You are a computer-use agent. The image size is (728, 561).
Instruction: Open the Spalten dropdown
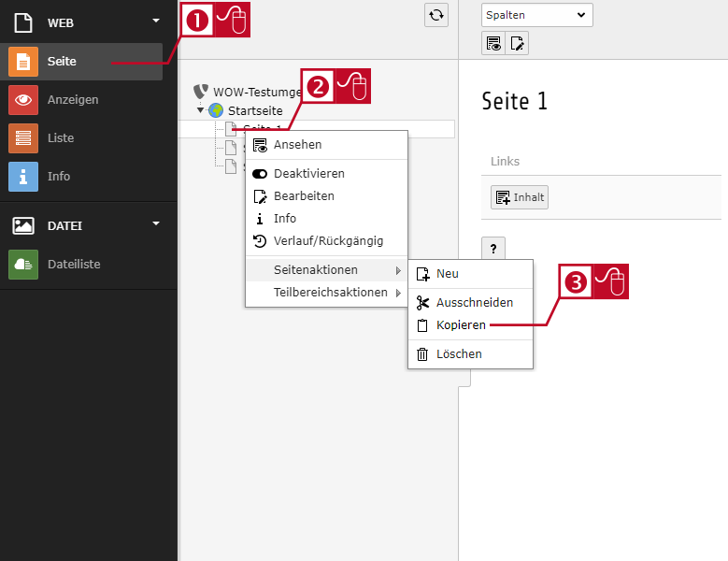(536, 15)
